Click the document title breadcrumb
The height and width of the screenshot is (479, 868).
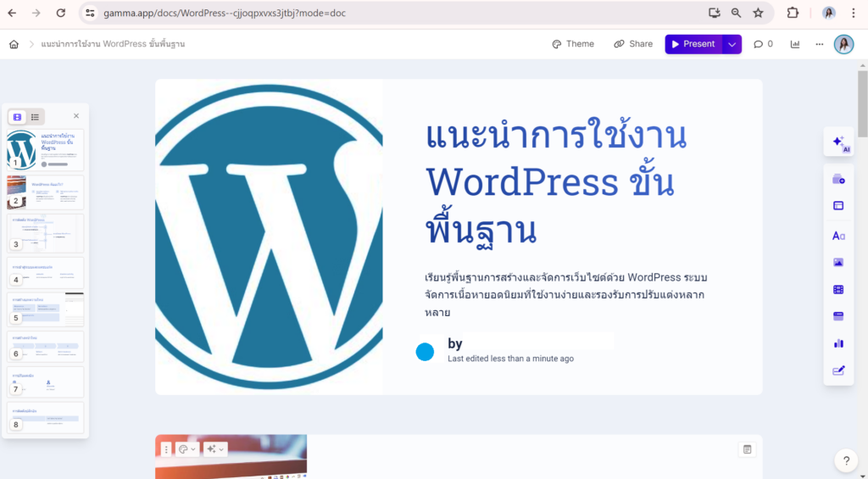[x=113, y=44]
